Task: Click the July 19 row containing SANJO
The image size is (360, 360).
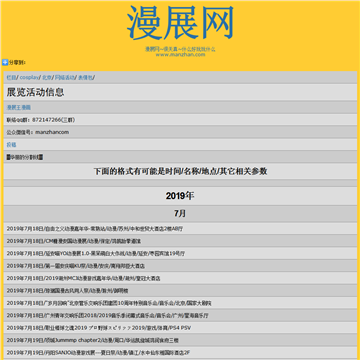Action: click(x=180, y=353)
